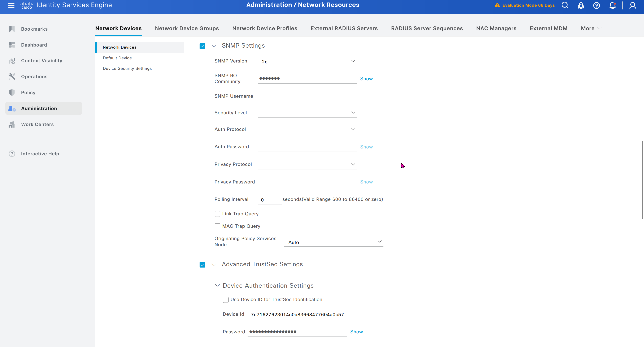Open the user profile icon
Viewport: 644px width, 347px height.
point(632,5)
